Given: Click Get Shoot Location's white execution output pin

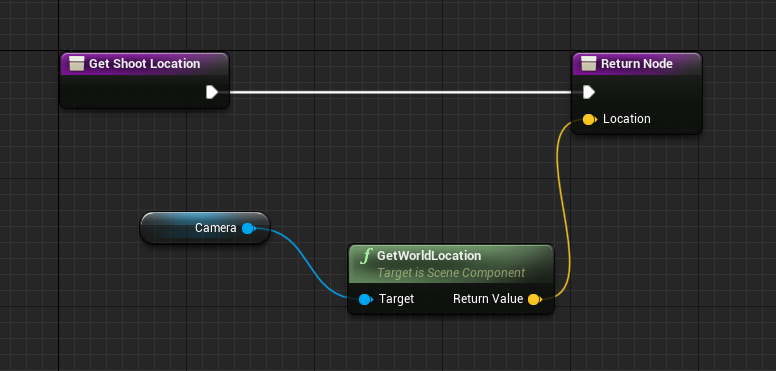Looking at the screenshot, I should 212,92.
